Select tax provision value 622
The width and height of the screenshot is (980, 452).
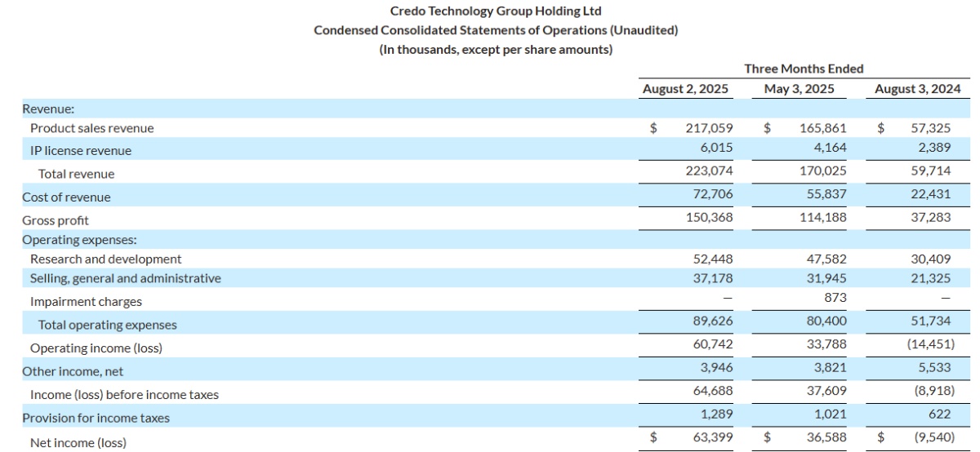click(x=941, y=414)
